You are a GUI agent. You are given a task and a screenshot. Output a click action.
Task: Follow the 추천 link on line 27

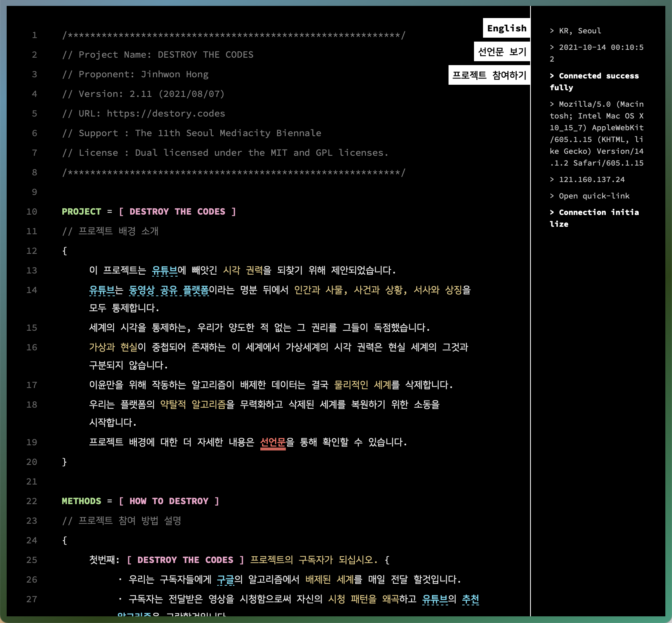click(470, 599)
